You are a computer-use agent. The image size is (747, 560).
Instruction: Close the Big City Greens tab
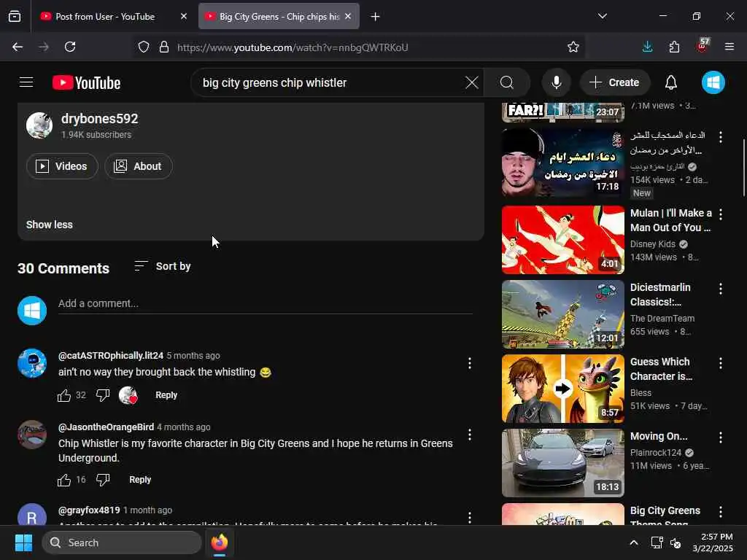coord(348,17)
